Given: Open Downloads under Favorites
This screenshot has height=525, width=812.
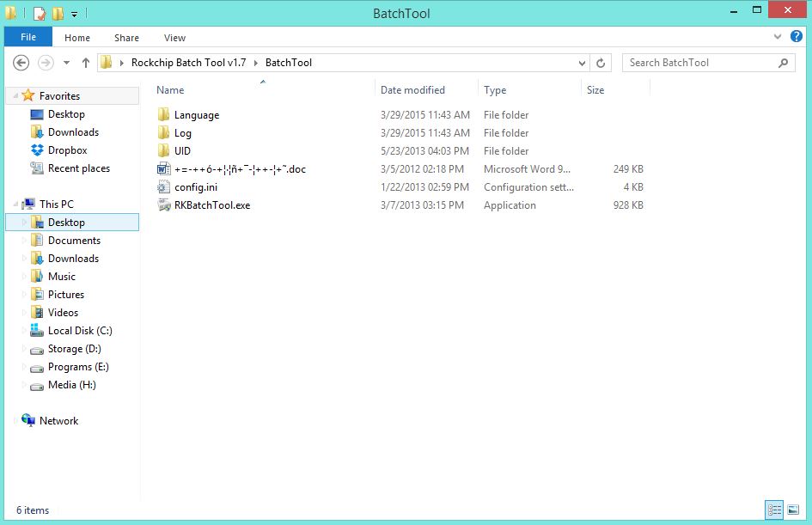Looking at the screenshot, I should pos(73,132).
